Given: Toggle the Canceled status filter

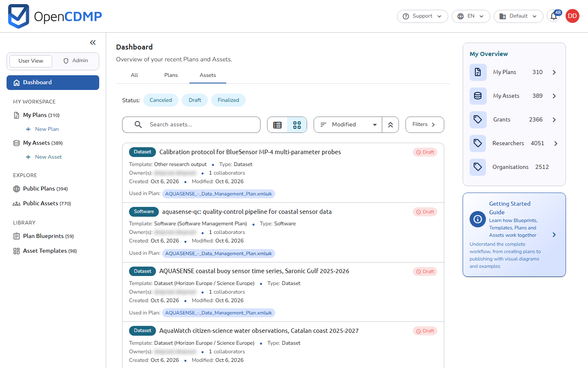Looking at the screenshot, I should click(x=161, y=100).
